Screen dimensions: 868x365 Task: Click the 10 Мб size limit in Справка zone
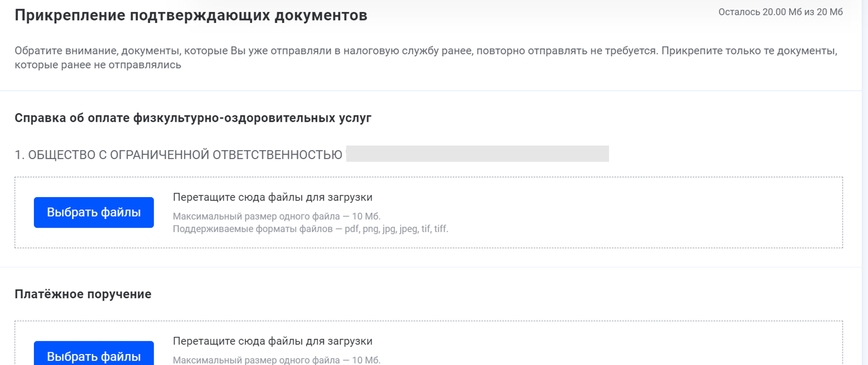coord(365,217)
